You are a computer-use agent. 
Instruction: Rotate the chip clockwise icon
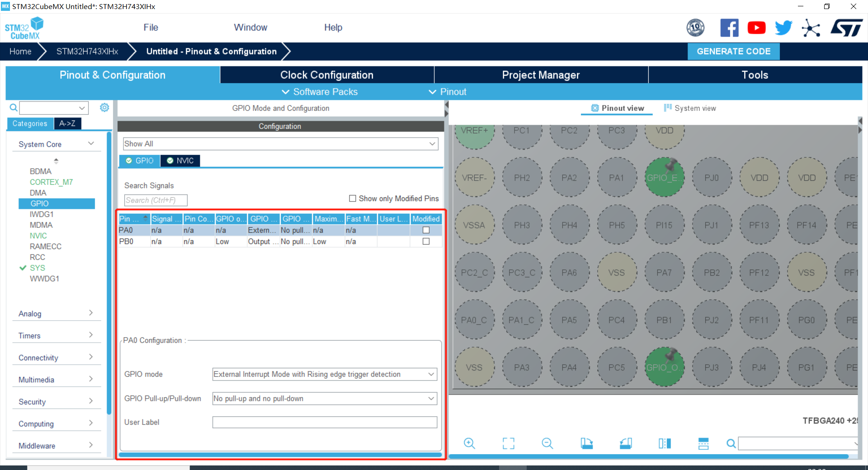click(587, 443)
